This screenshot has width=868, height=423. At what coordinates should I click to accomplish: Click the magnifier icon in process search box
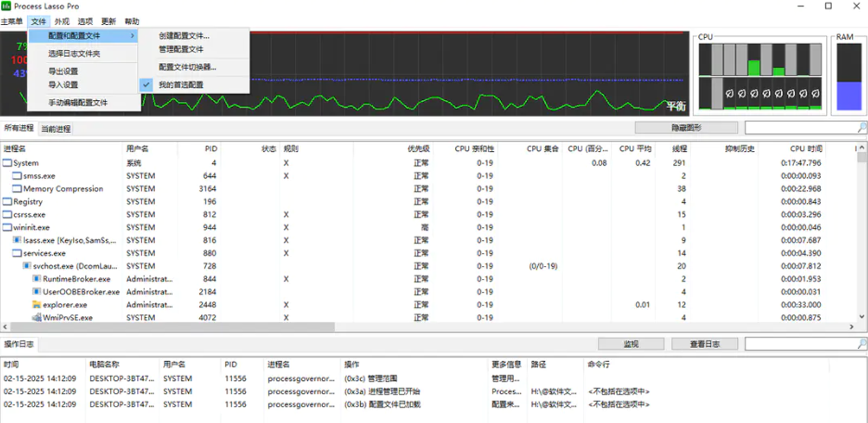coord(862,128)
